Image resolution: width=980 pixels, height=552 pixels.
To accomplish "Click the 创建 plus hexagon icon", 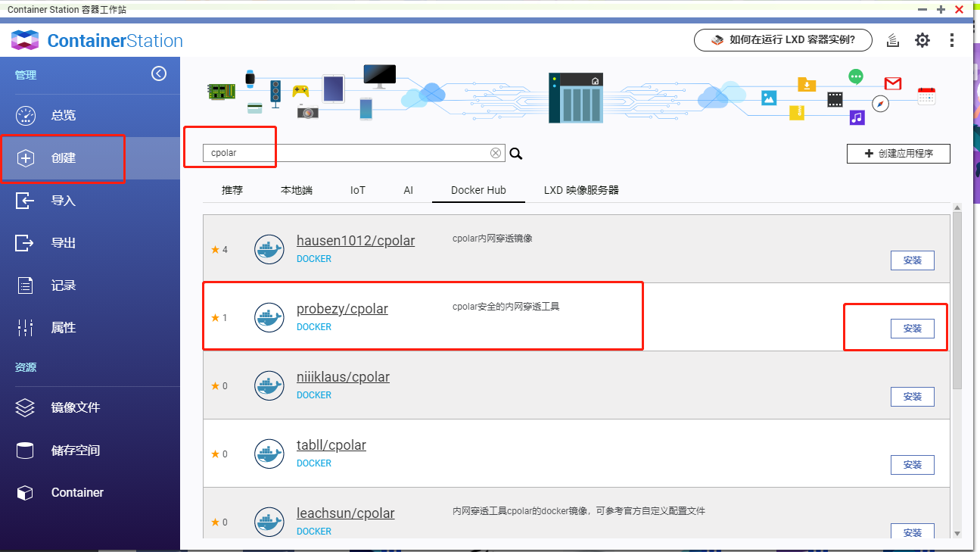I will pyautogui.click(x=26, y=158).
